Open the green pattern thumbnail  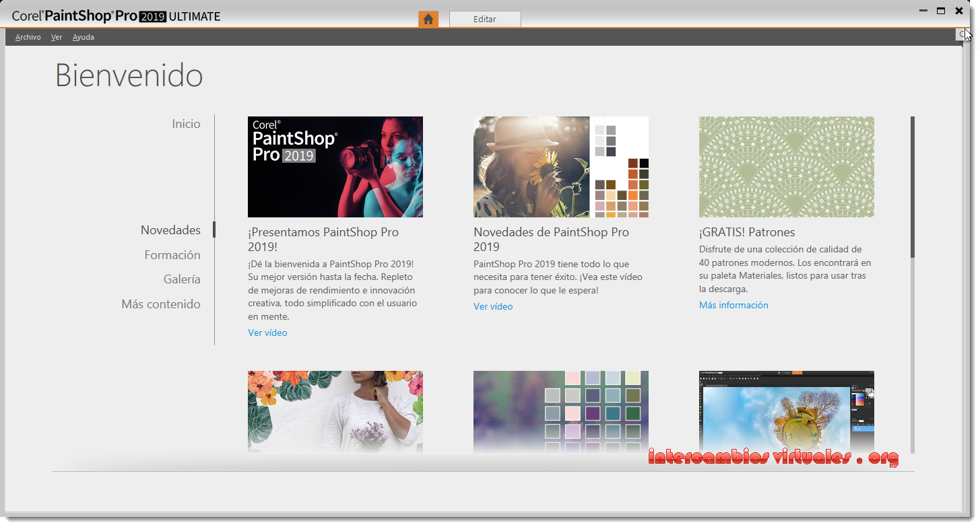click(787, 167)
